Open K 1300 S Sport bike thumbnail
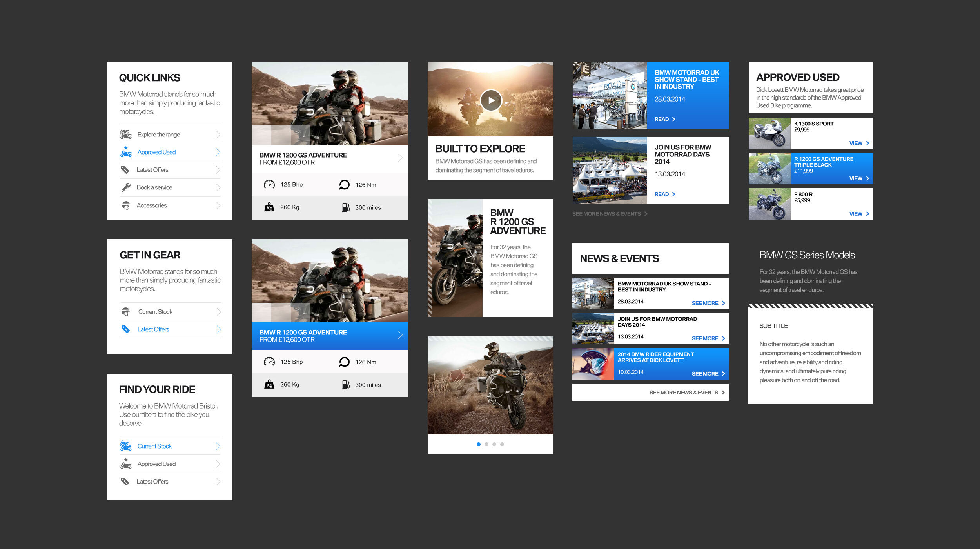Image resolution: width=980 pixels, height=549 pixels. click(769, 133)
